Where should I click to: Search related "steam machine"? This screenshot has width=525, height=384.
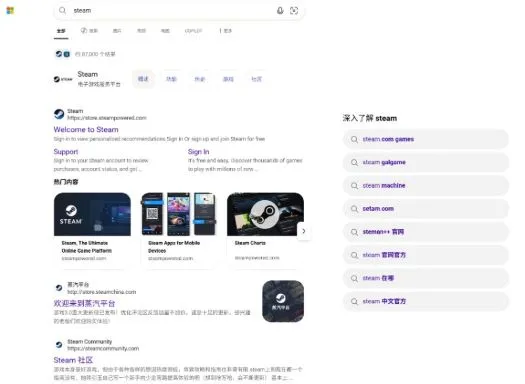426,185
